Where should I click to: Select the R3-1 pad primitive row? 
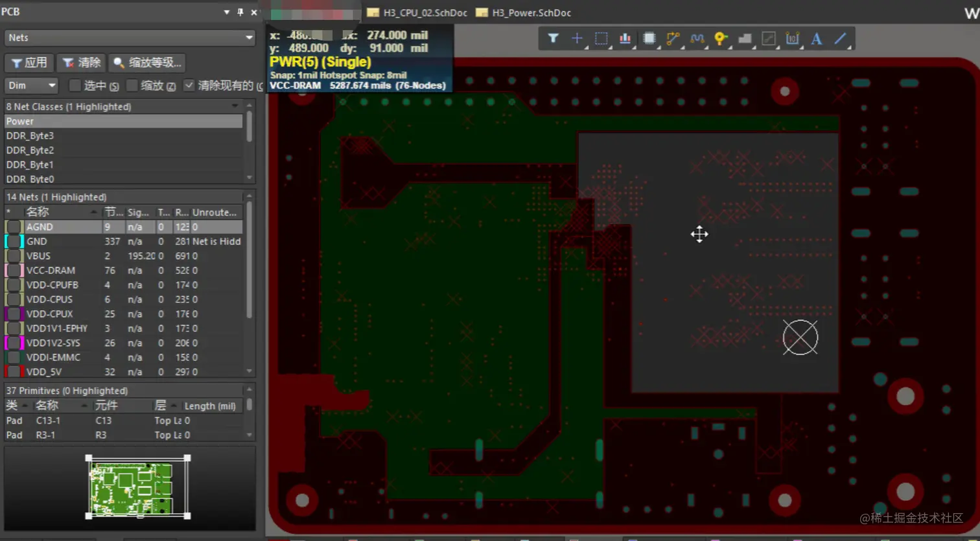(x=124, y=435)
